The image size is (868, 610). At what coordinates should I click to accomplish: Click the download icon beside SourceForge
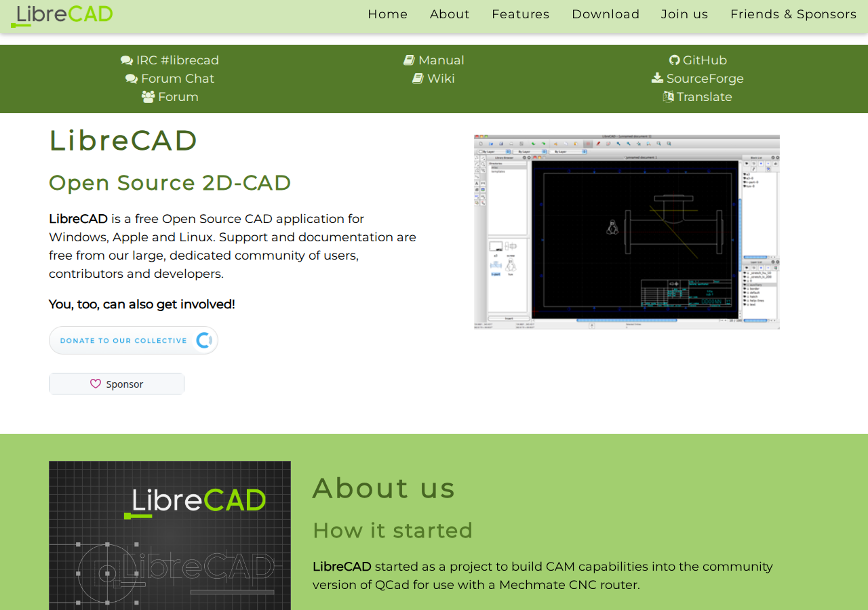pyautogui.click(x=658, y=79)
